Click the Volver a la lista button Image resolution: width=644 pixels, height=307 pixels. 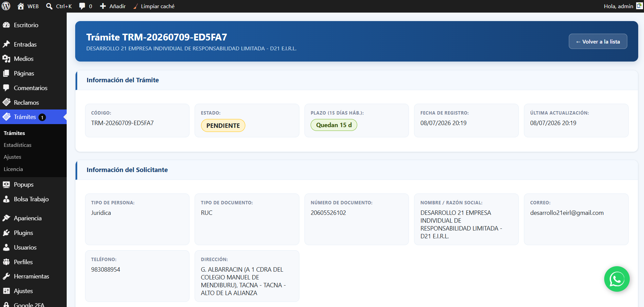coord(598,41)
